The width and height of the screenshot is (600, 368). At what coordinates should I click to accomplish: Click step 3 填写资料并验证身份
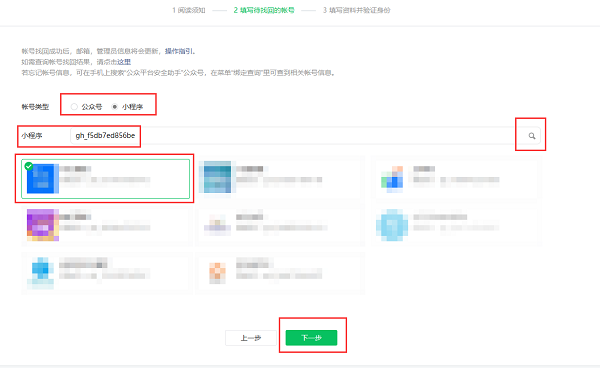357,10
